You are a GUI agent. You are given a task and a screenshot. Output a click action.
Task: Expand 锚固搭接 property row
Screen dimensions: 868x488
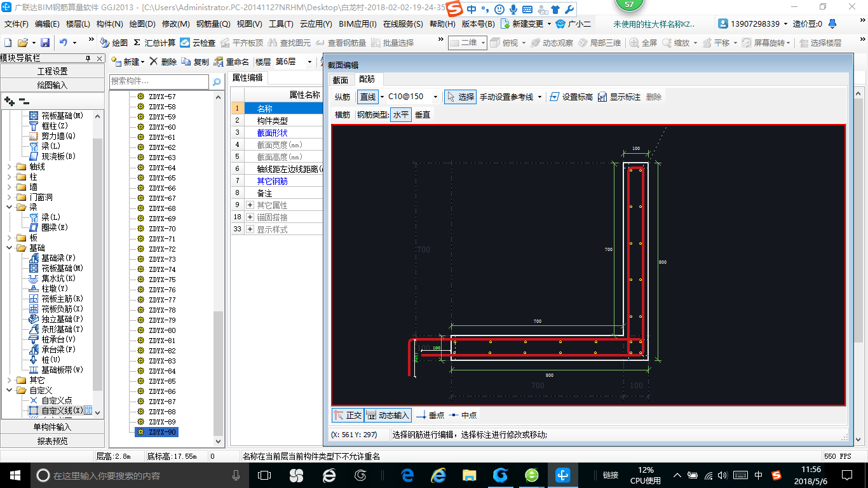(250, 217)
